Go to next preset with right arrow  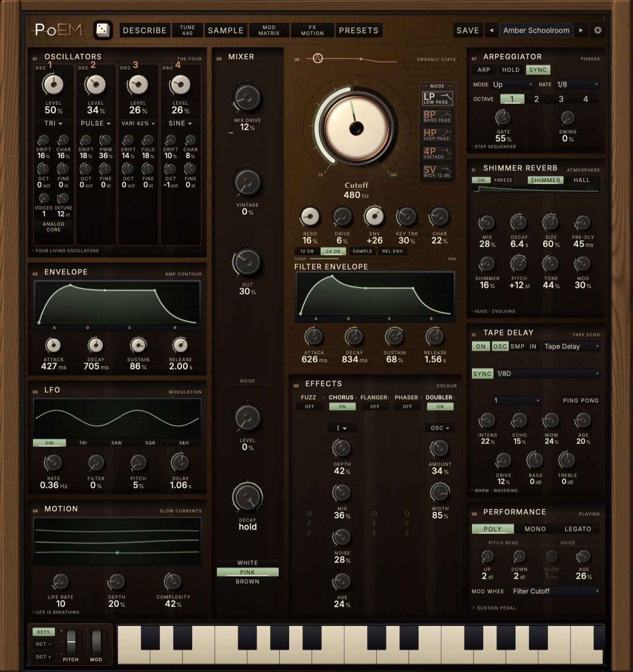(581, 30)
